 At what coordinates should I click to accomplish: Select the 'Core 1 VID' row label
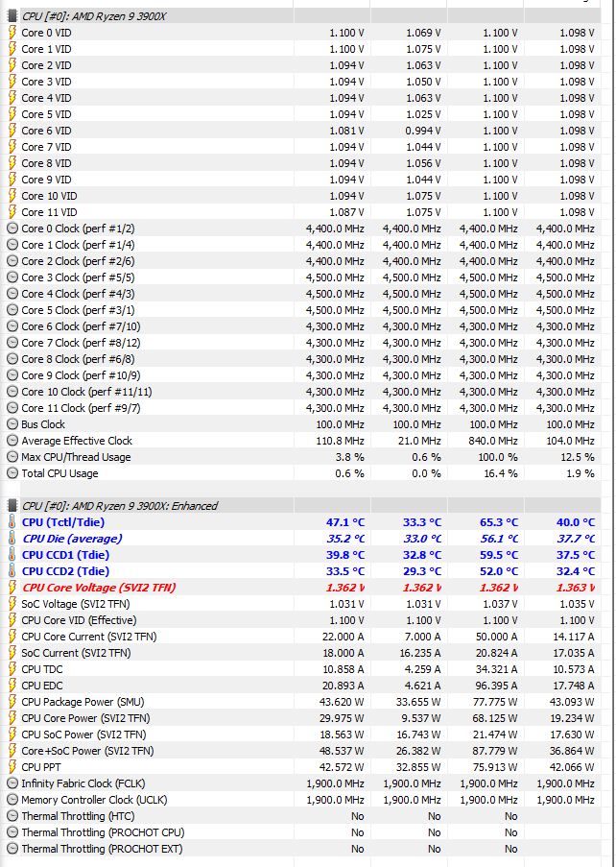[46, 49]
